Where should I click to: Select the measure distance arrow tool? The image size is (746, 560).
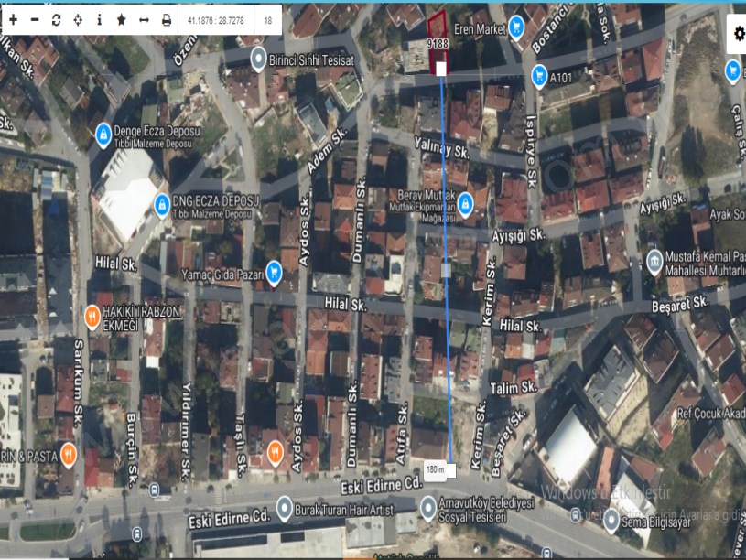coord(144,18)
